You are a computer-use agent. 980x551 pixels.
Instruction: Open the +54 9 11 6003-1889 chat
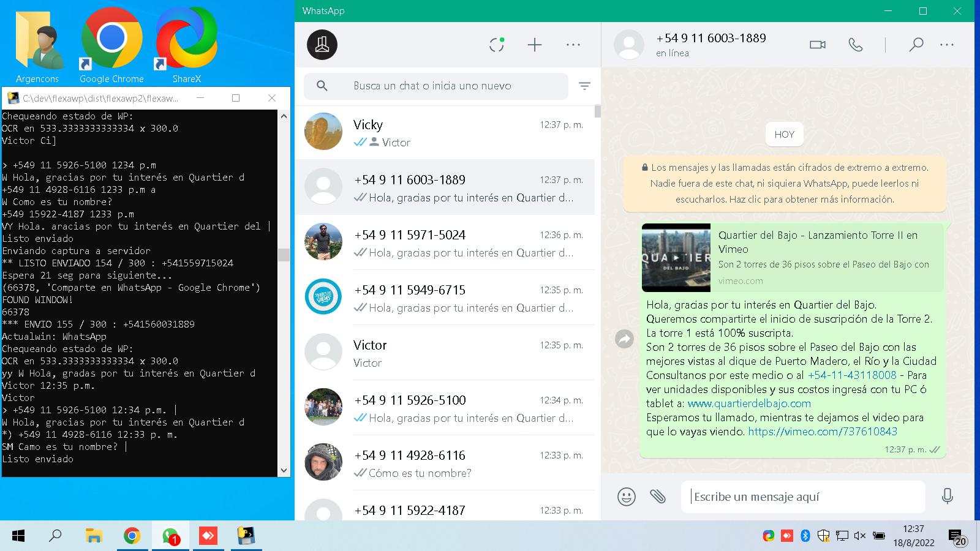click(445, 187)
